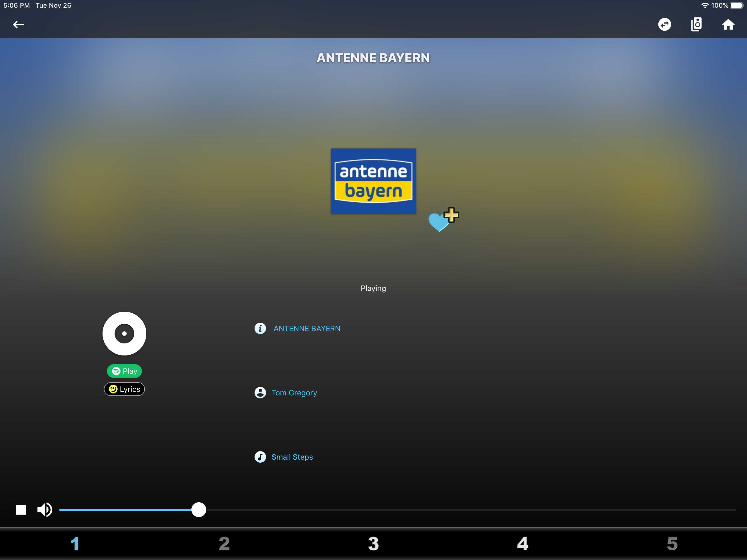Viewport: 747px width, 560px height.
Task: Open the swap/switch circular arrows icon
Action: click(x=664, y=24)
